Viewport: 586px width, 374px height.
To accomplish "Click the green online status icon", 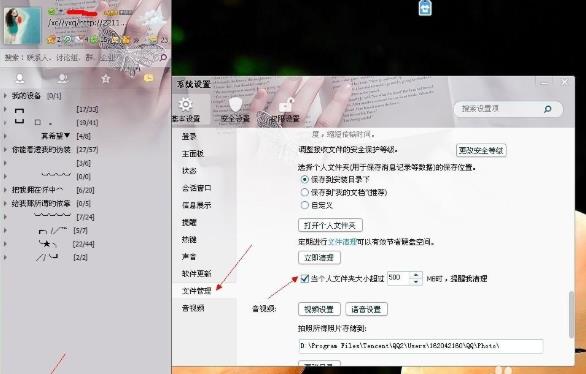I will (52, 12).
